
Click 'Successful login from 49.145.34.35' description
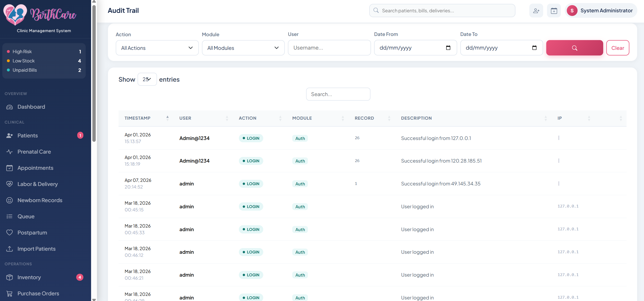(441, 184)
